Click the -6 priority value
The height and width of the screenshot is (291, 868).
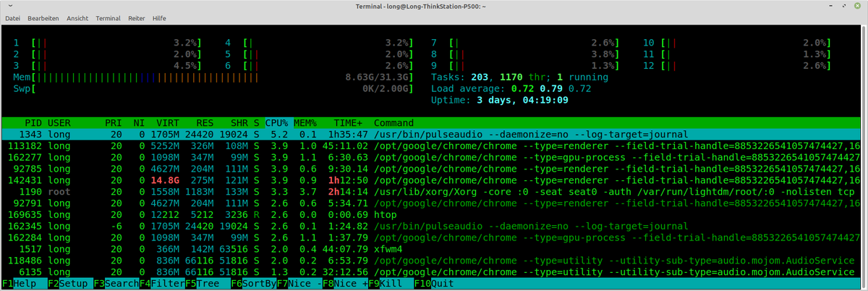(x=116, y=227)
